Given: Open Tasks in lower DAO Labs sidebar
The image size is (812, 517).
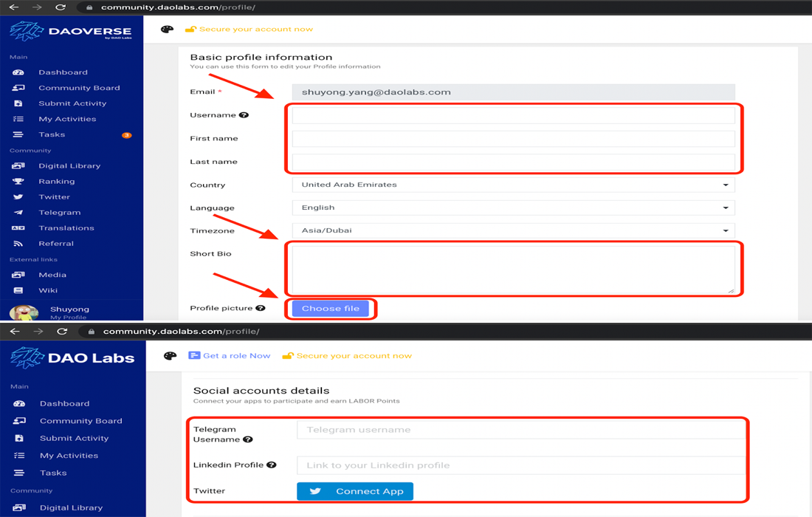Looking at the screenshot, I should tap(53, 473).
